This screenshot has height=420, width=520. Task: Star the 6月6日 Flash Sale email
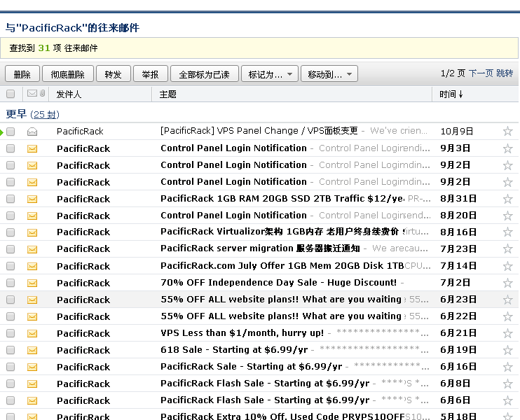pyautogui.click(x=507, y=401)
